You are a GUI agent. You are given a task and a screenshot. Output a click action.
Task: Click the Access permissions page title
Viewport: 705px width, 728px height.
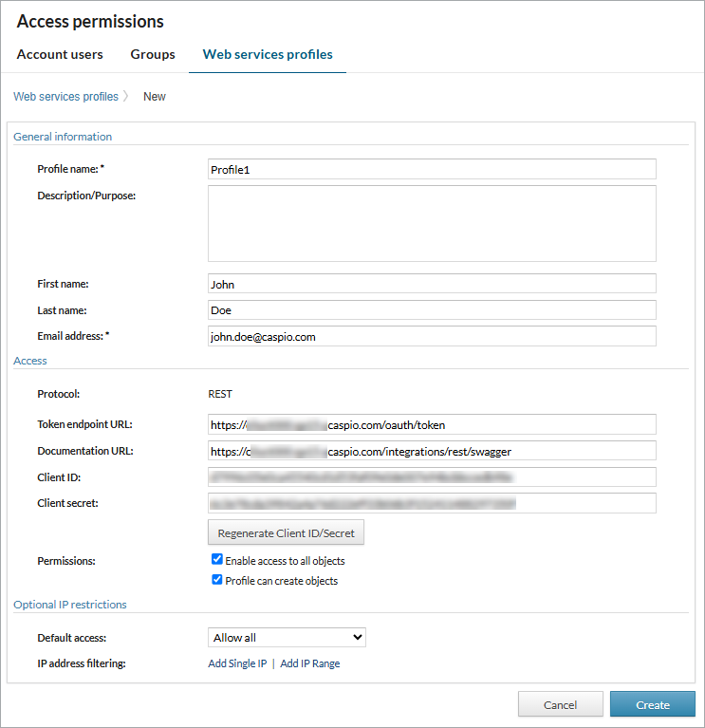coord(90,22)
